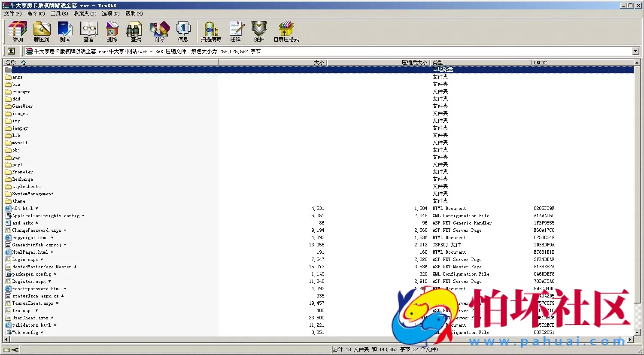Launch the 向导 (Wizard) tool

(159, 31)
